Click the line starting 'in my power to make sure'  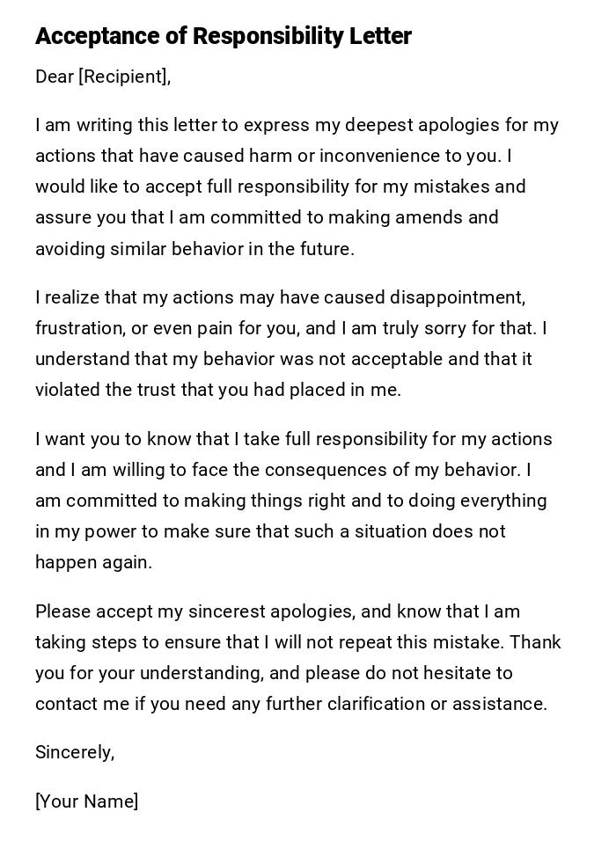(x=270, y=531)
